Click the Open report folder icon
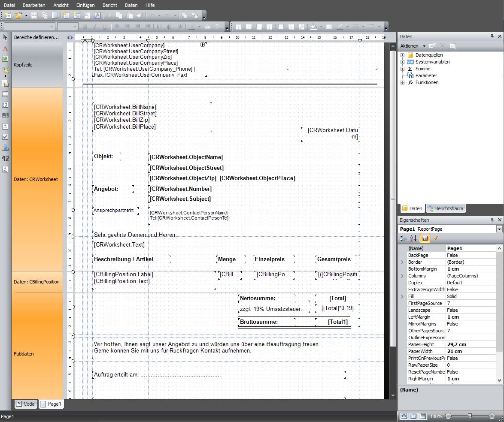The image size is (504, 422). [x=18, y=15]
